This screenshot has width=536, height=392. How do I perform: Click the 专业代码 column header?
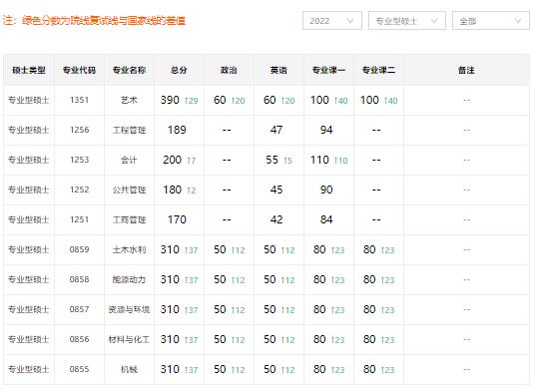(79, 71)
